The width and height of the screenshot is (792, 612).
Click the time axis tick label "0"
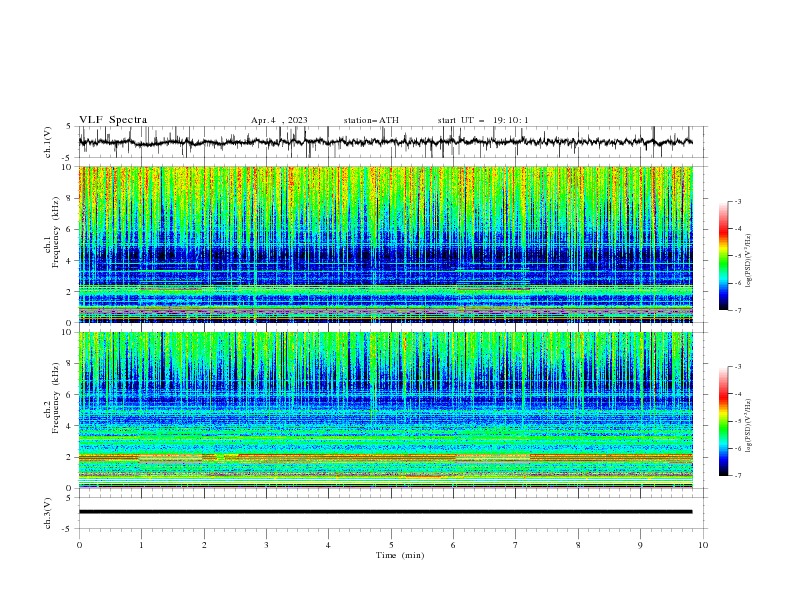[79, 545]
